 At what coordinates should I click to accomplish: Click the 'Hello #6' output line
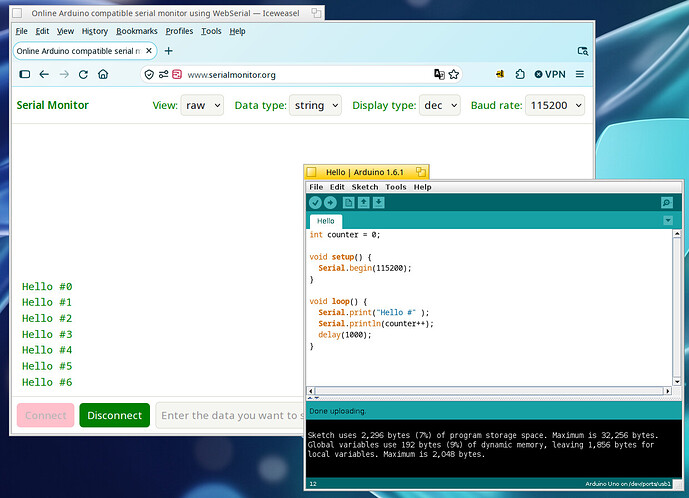click(x=47, y=382)
